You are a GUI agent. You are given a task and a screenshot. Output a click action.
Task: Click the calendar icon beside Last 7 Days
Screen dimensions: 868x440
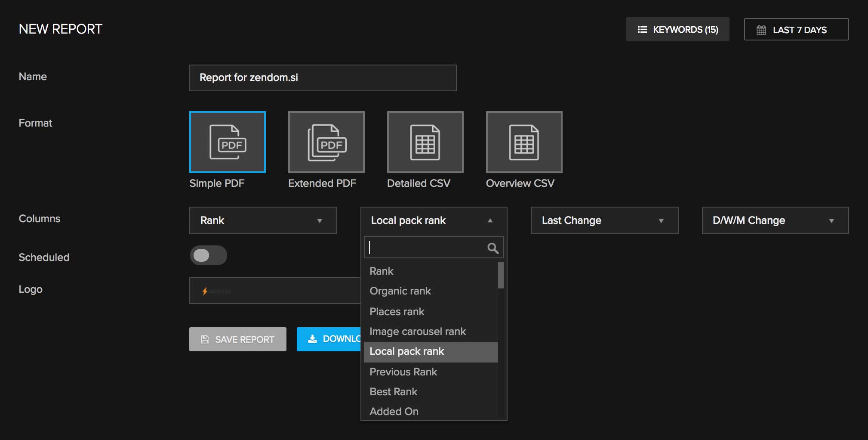click(x=761, y=30)
